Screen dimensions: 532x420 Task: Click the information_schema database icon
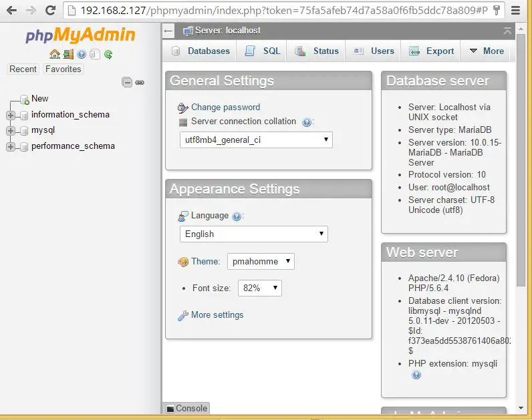[x=24, y=116]
